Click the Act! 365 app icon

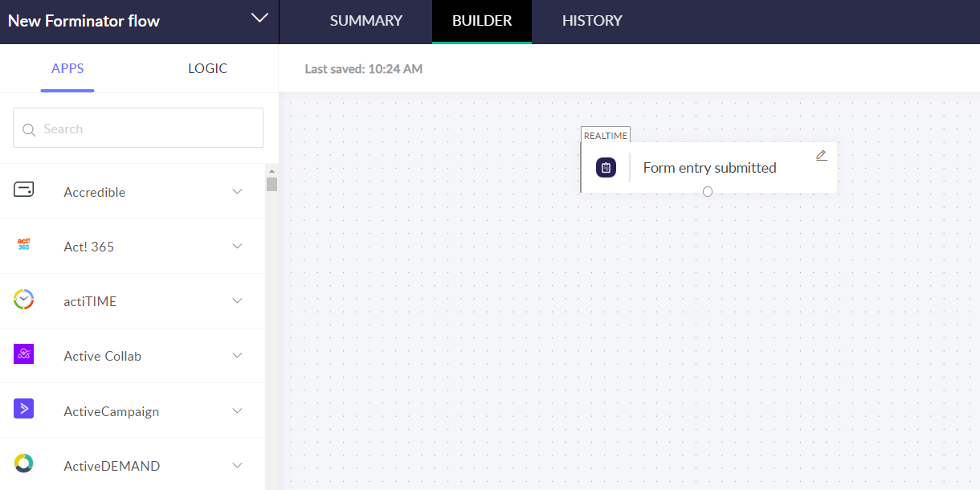23,244
